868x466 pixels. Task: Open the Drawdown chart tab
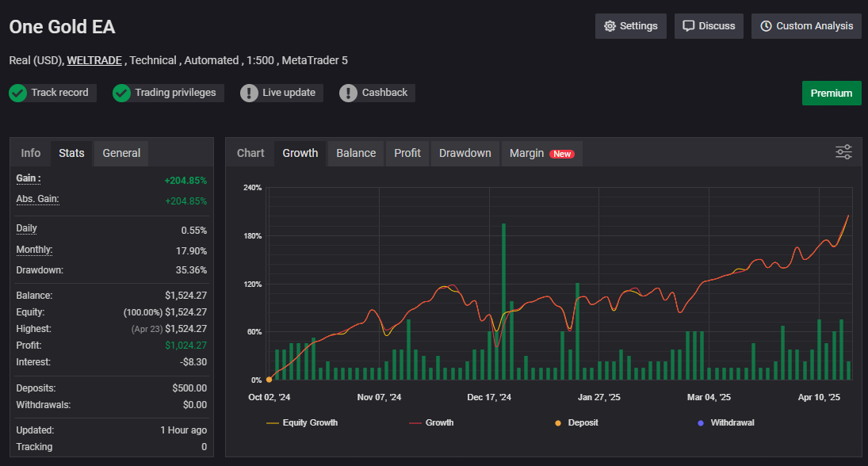point(465,153)
